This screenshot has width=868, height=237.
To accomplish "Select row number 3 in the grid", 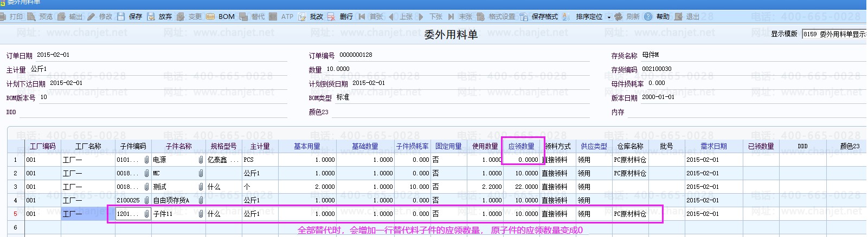I will [15, 187].
